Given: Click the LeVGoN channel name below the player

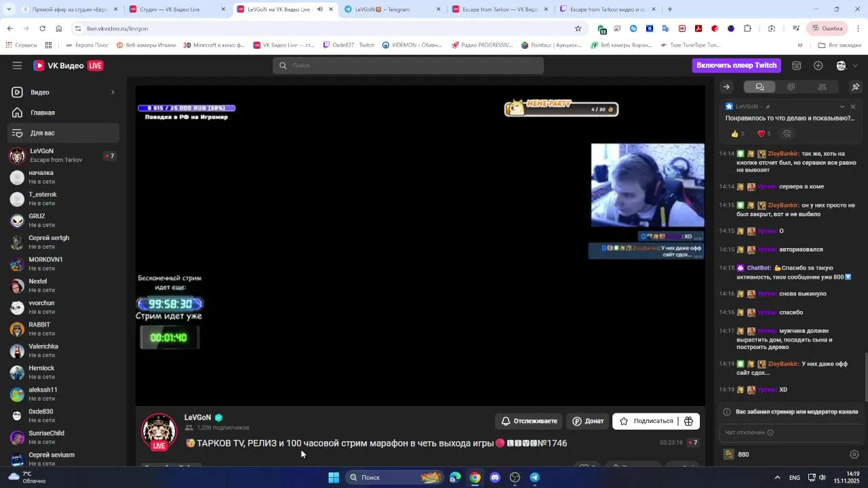Looking at the screenshot, I should [x=197, y=418].
